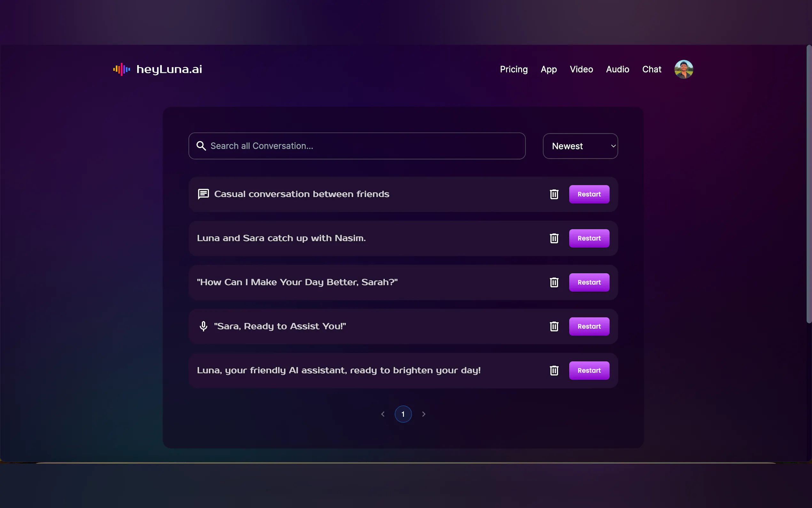
Task: Delete the Luna friendly AI assistant conversation
Action: pyautogui.click(x=554, y=370)
